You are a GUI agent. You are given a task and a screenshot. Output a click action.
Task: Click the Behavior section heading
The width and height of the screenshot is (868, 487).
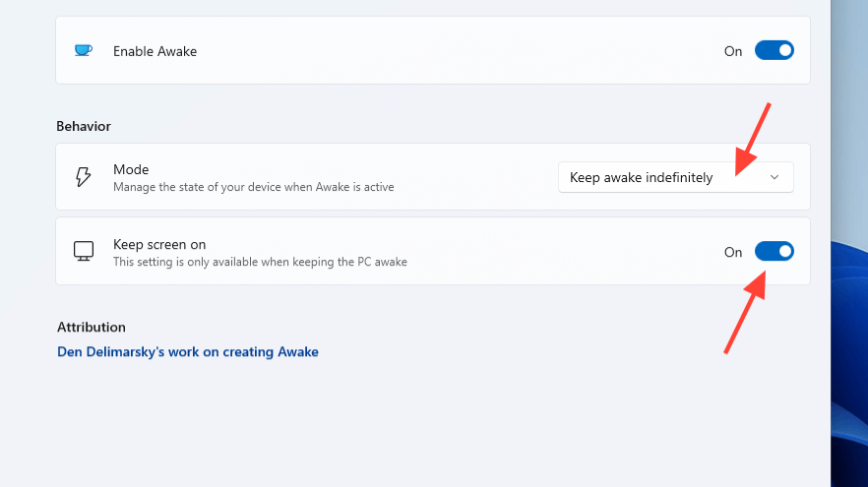click(x=84, y=126)
